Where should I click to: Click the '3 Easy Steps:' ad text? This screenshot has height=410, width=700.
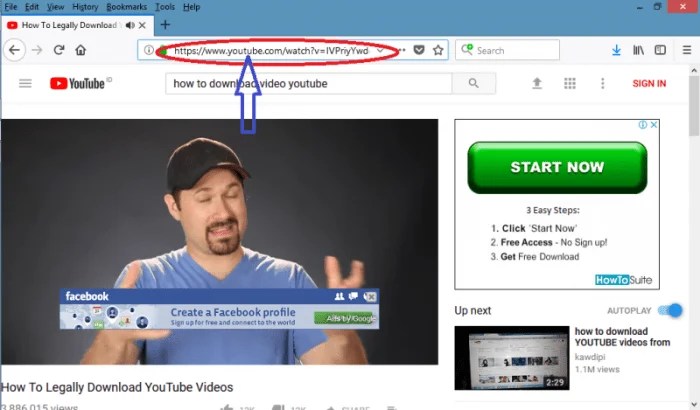pyautogui.click(x=553, y=210)
